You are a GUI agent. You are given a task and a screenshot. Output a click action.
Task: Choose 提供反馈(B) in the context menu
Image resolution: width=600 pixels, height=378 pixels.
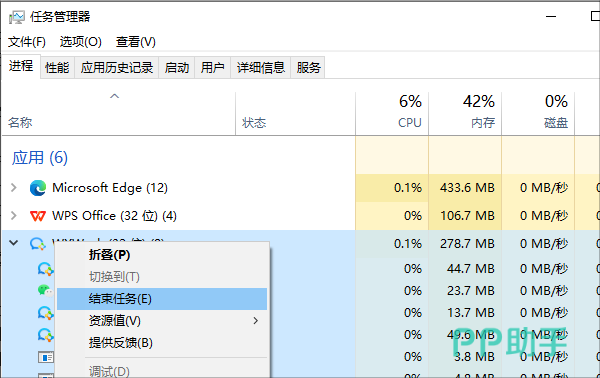(162, 343)
